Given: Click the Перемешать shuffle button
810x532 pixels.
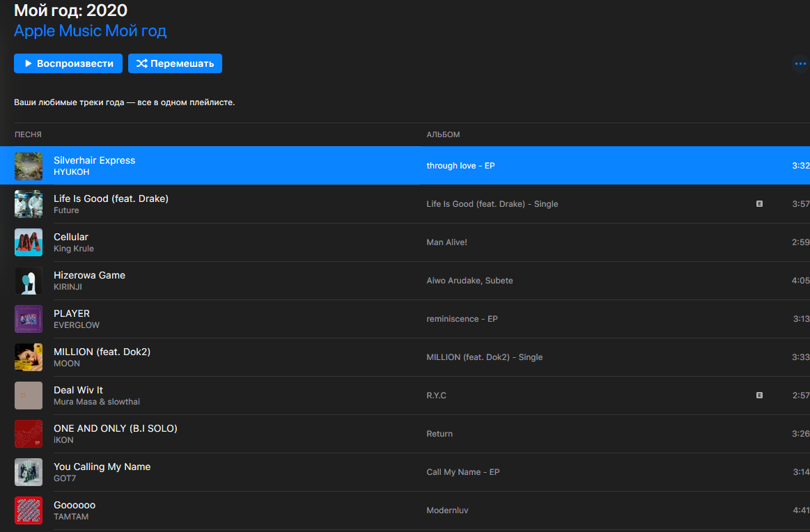Looking at the screenshot, I should tap(175, 63).
